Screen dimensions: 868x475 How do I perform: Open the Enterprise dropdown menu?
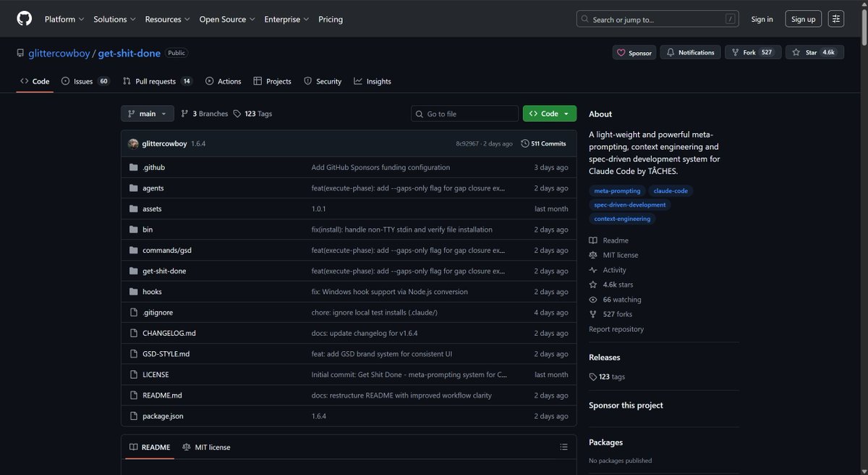(x=286, y=20)
